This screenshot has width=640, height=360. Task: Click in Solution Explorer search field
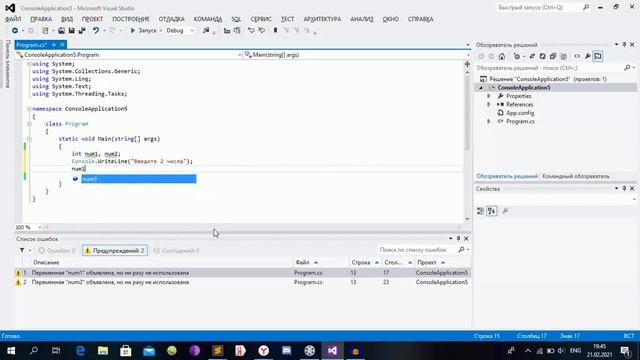pos(549,68)
